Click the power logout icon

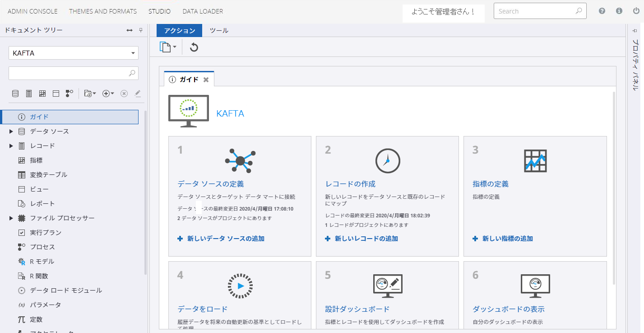coord(636,11)
